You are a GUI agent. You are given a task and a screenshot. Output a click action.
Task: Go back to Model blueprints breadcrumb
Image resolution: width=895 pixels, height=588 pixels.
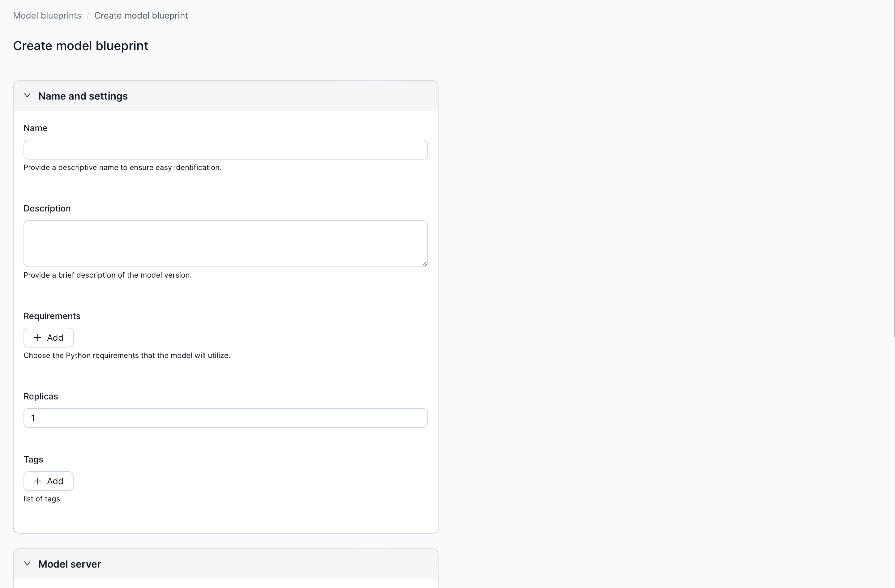pyautogui.click(x=47, y=15)
